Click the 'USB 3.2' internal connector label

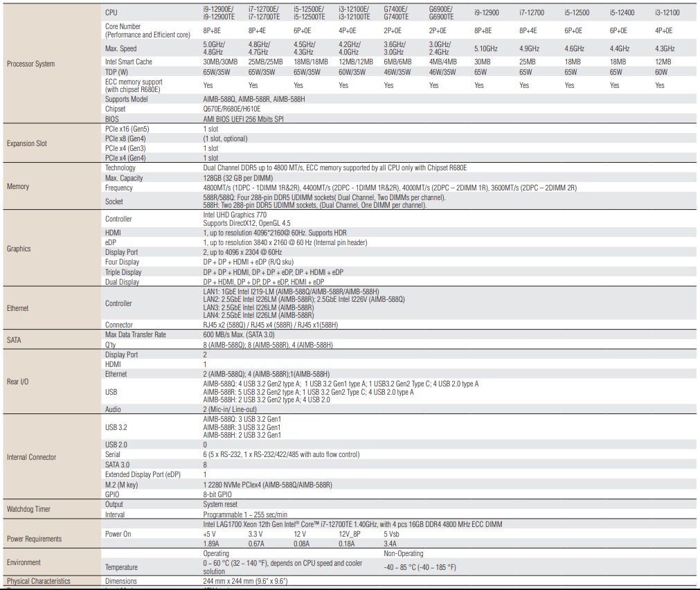[116, 427]
